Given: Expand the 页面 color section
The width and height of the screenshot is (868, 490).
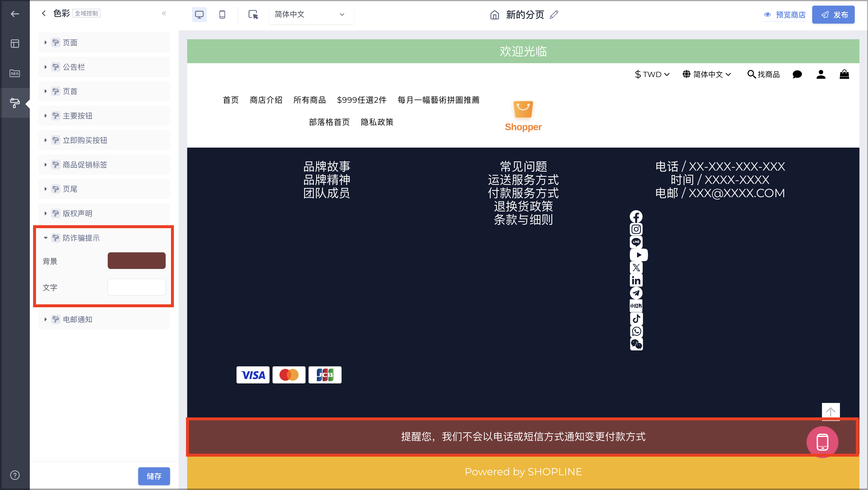Looking at the screenshot, I should pyautogui.click(x=104, y=43).
